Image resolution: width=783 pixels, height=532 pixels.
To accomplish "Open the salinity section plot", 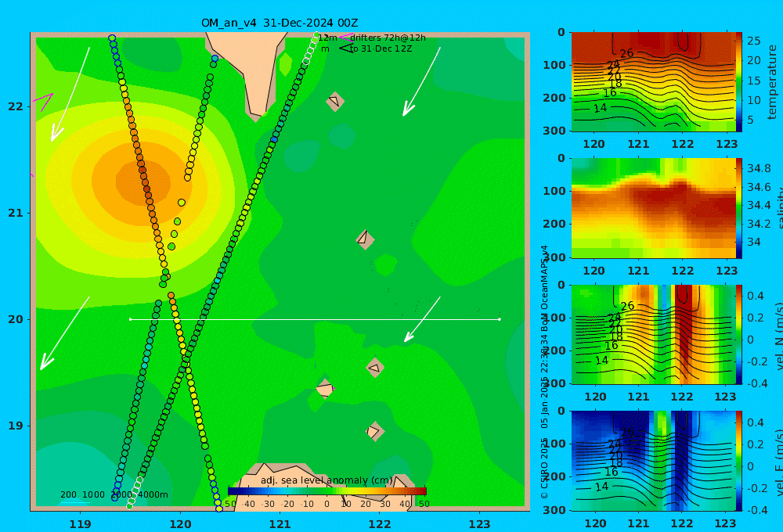I will tap(654, 208).
